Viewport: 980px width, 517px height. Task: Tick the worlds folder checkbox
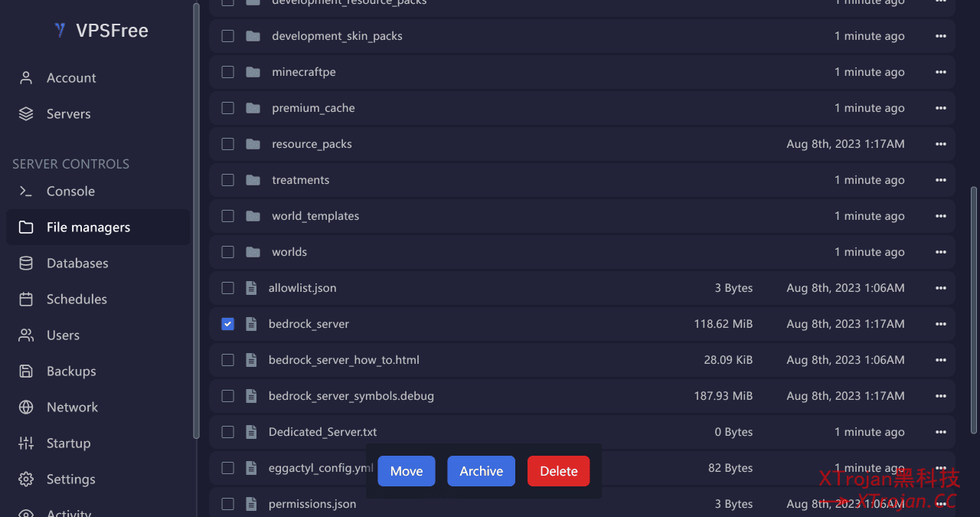click(227, 252)
